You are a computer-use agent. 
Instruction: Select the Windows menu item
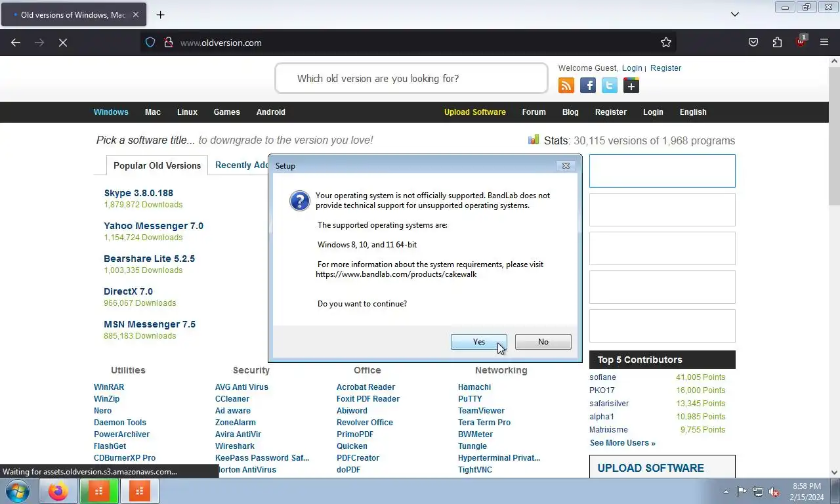point(111,112)
